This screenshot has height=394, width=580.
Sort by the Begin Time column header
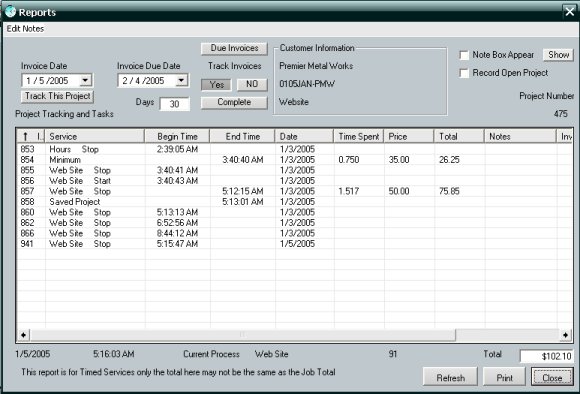177,137
